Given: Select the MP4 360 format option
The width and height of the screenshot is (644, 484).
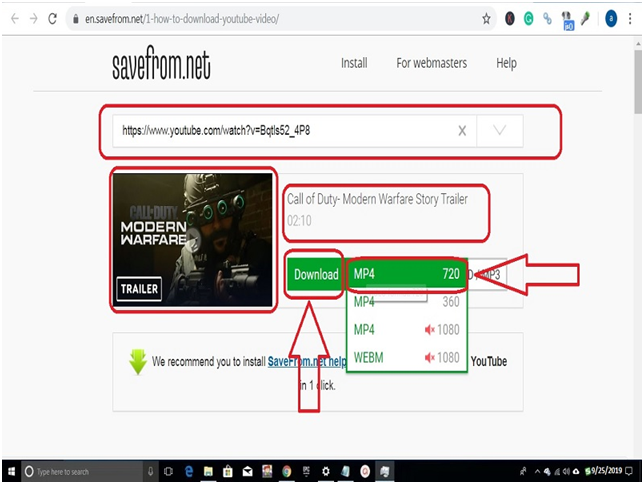Looking at the screenshot, I should 407,302.
